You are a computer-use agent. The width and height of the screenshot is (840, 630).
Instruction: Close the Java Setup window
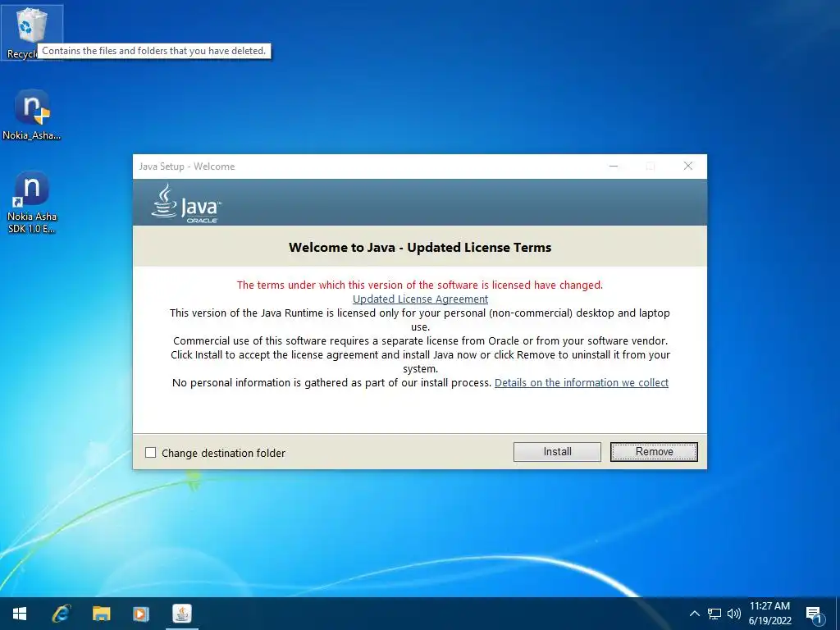(688, 166)
